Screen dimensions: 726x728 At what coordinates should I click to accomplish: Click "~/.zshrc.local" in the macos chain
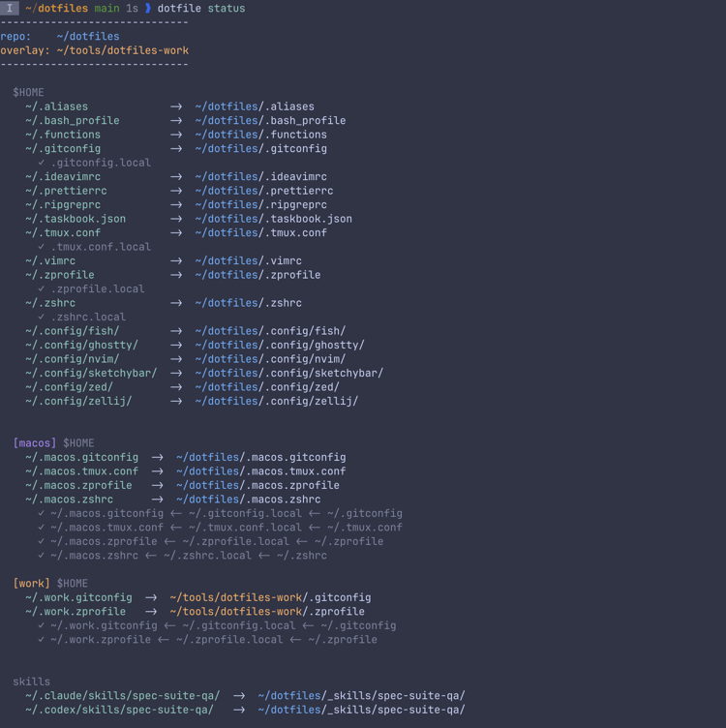207,556
